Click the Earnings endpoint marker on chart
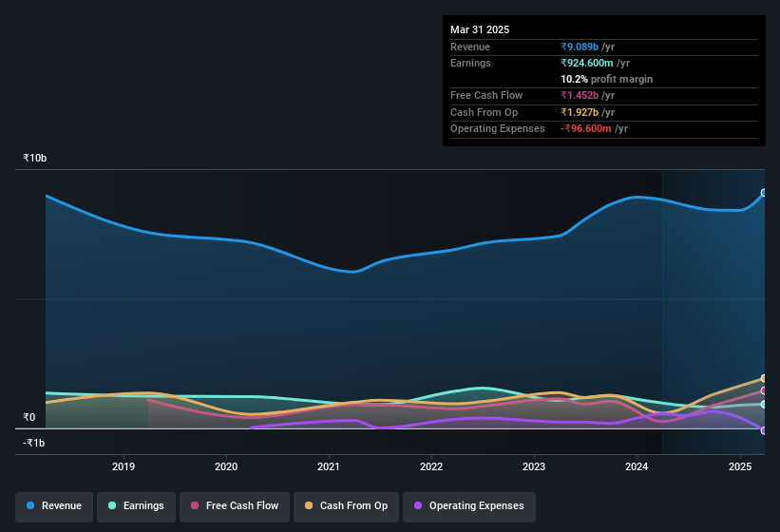This screenshot has height=532, width=780. pyautogui.click(x=764, y=404)
